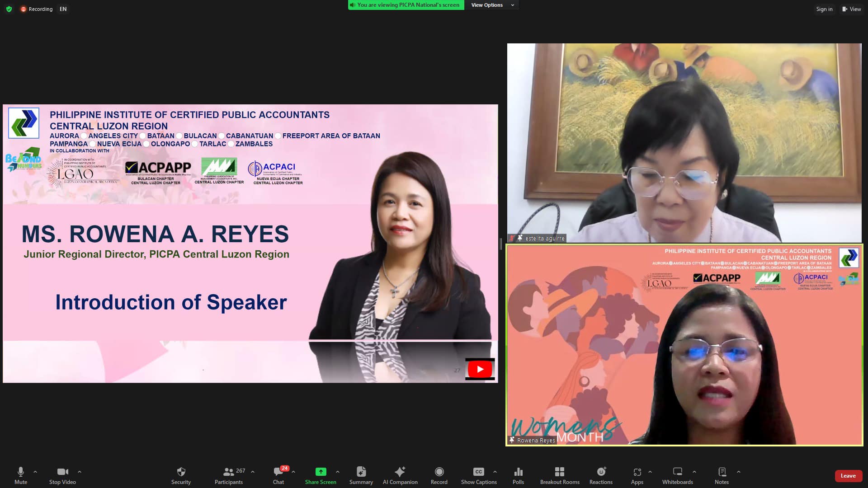
Task: Open View Options dropdown
Action: pyautogui.click(x=493, y=5)
